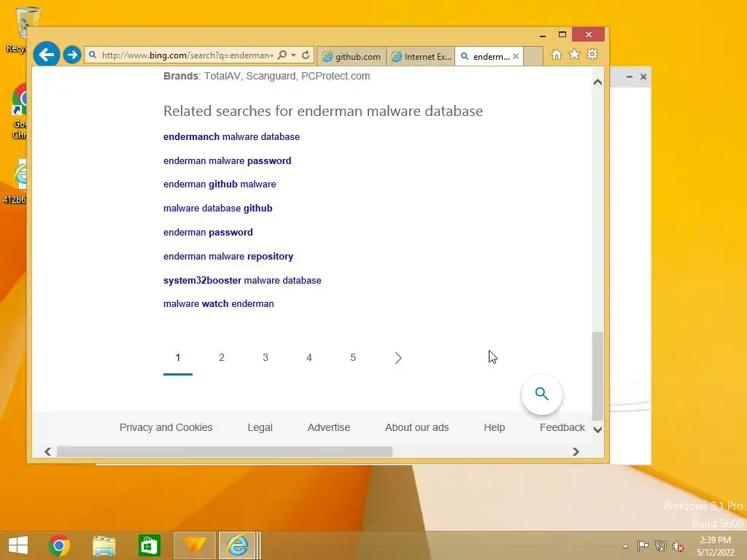
Task: Switch to the Internet Ex... tab
Action: coord(421,56)
